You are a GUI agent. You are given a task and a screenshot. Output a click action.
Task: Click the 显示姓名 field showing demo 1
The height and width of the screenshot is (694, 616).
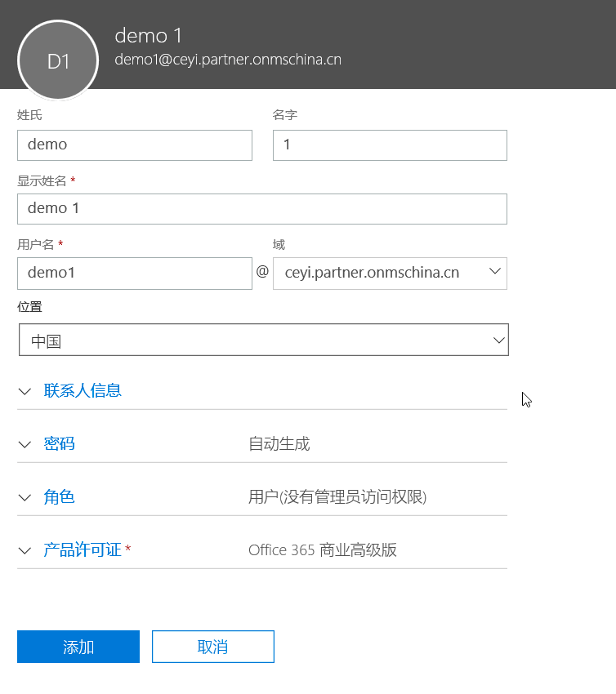click(262, 209)
